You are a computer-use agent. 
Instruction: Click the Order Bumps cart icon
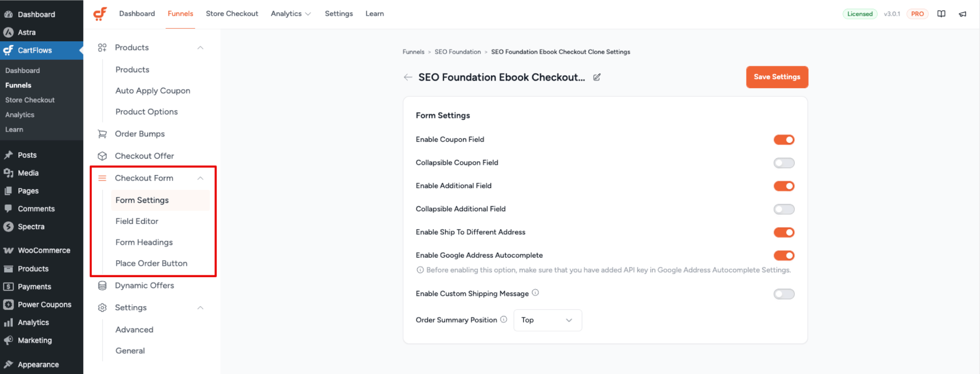(102, 134)
